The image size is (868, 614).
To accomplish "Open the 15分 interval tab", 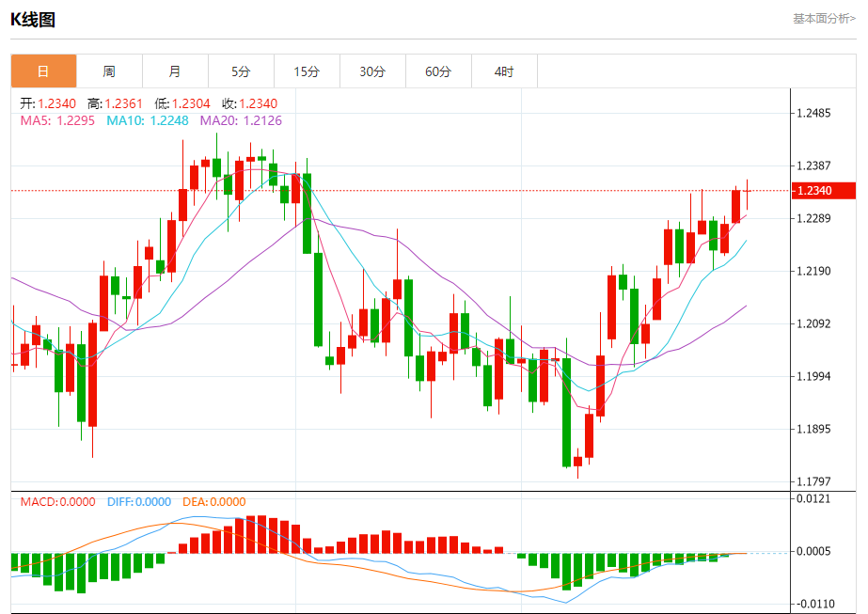I will tap(308, 71).
